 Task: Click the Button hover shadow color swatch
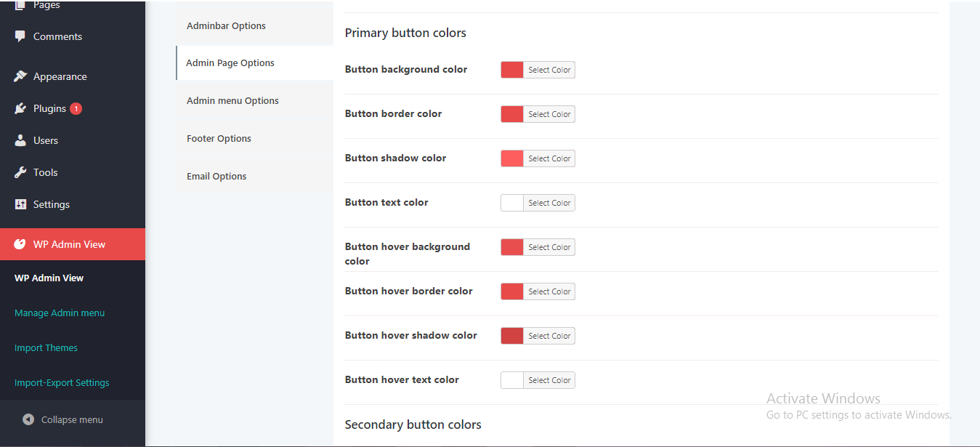512,336
